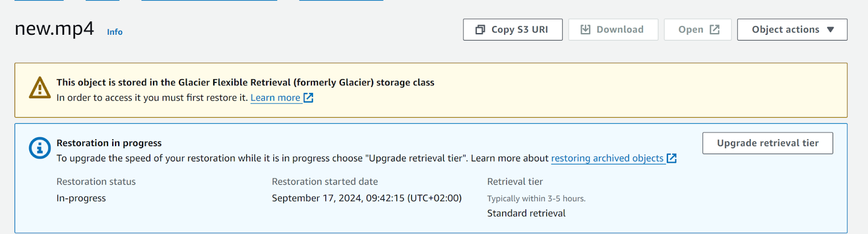This screenshot has height=234, width=868.
Task: Open the restoring archived objects link
Action: pos(607,158)
